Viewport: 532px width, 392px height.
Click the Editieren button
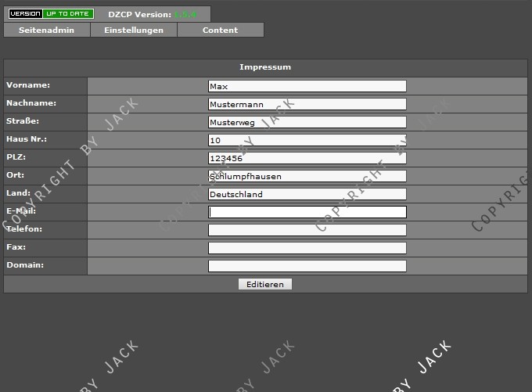[264, 284]
